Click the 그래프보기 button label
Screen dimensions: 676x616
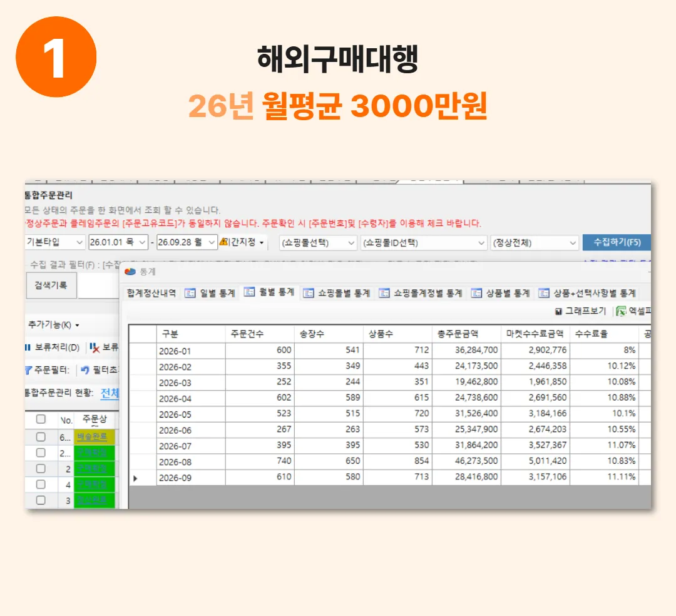tap(585, 311)
